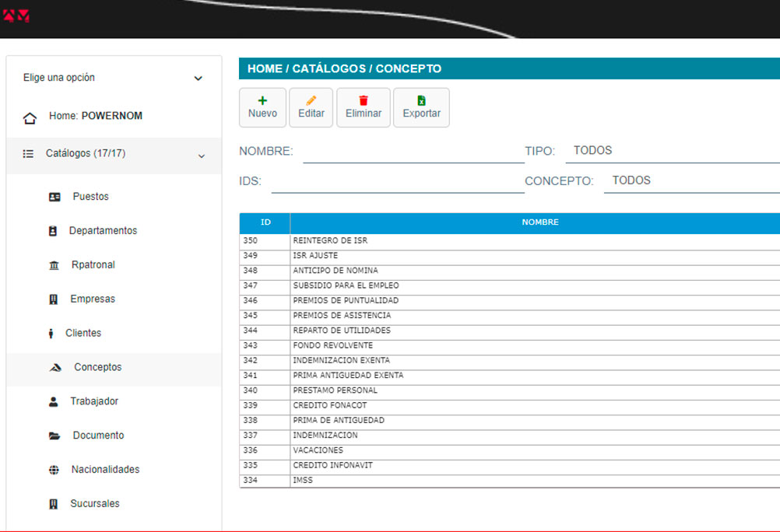Click the NOMBRE text input field
This screenshot has height=532, width=780.
click(413, 152)
